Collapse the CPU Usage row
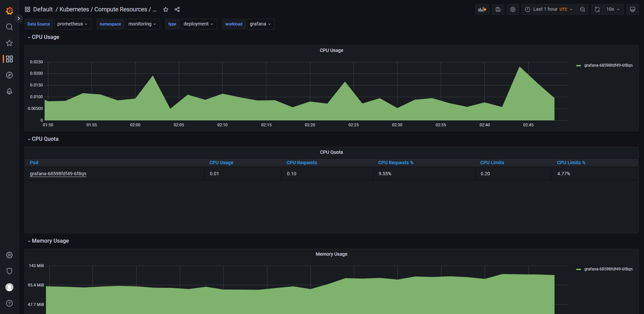 [x=44, y=37]
